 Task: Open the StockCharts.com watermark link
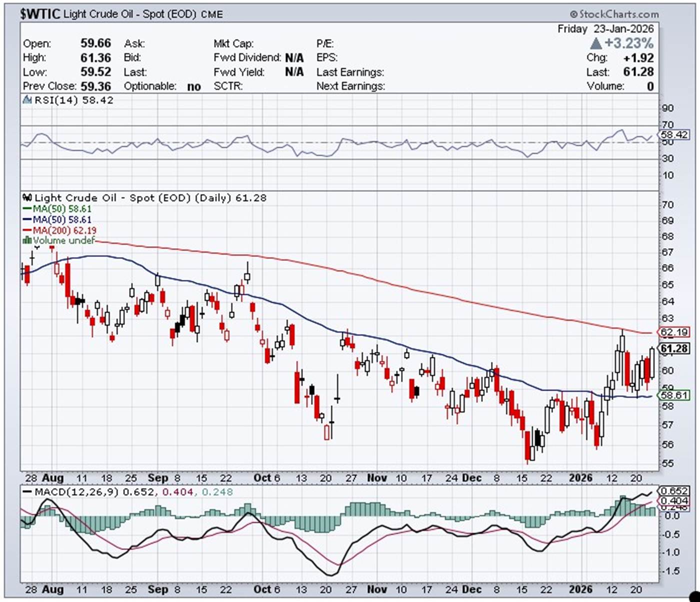tap(614, 14)
